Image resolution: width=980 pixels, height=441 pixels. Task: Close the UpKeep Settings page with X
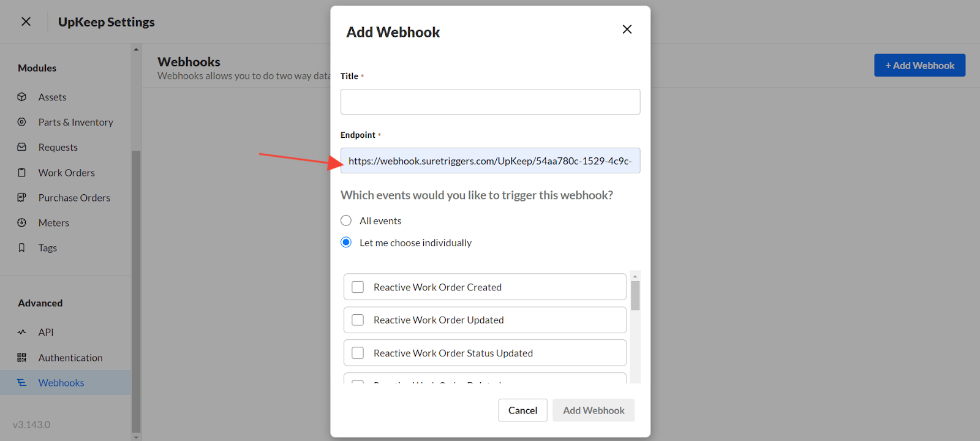[26, 21]
